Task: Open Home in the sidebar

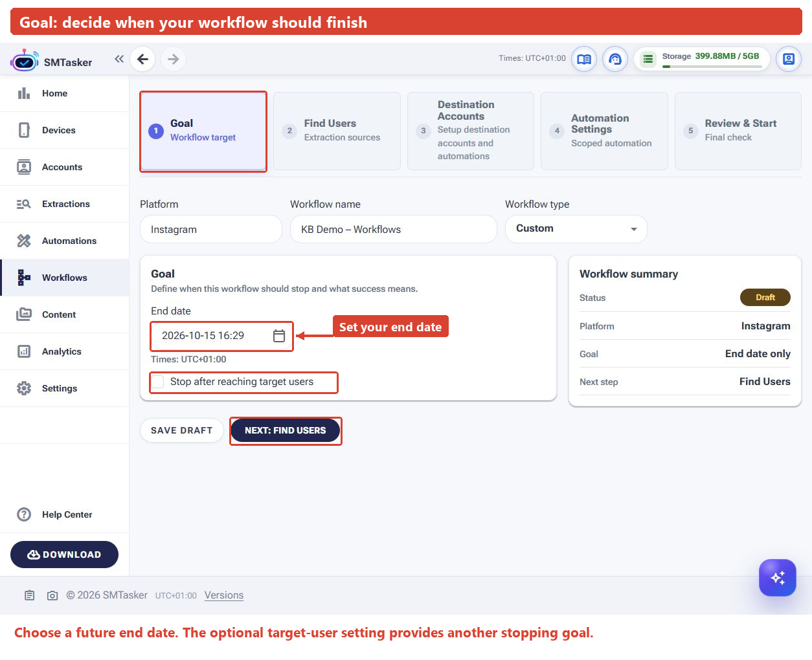Action: point(65,93)
